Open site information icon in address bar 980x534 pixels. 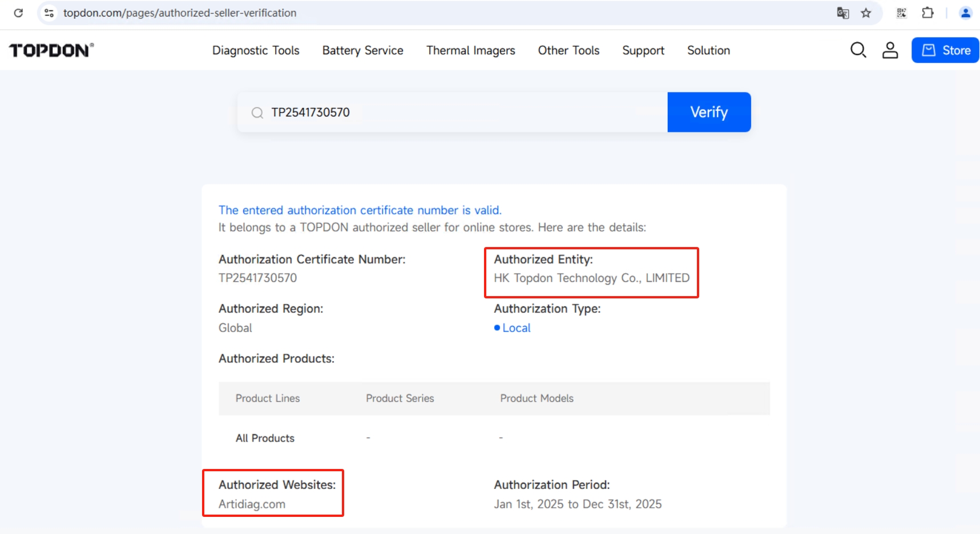[x=49, y=13]
